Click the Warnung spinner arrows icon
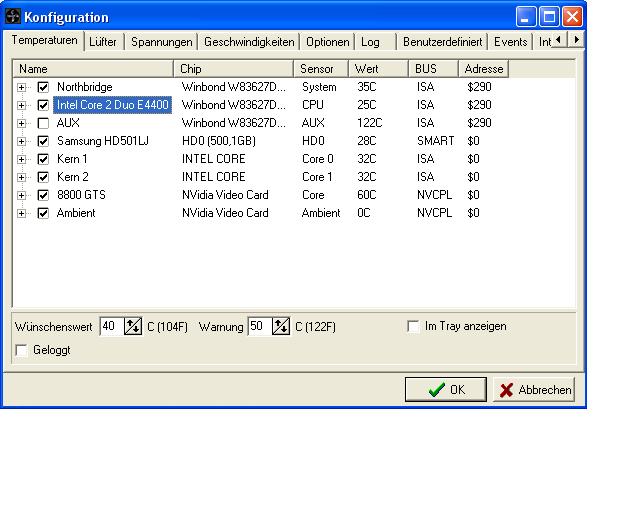The width and height of the screenshot is (640, 512). point(281,326)
